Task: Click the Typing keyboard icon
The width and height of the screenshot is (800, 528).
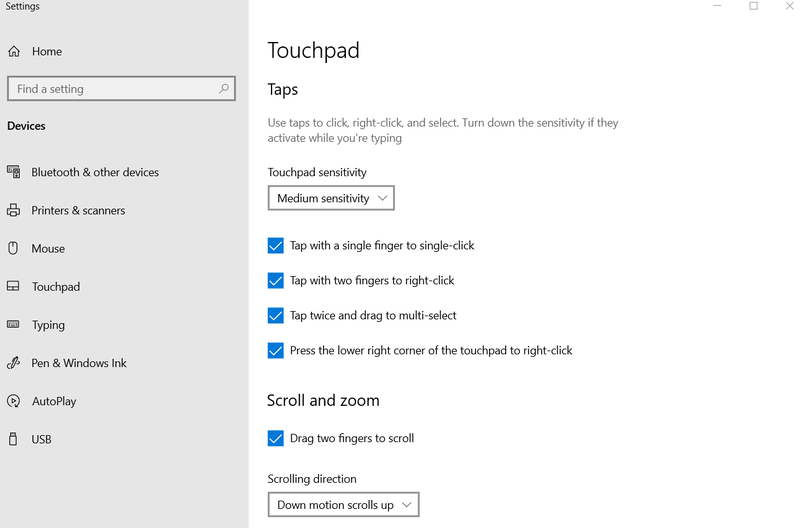Action: (13, 324)
